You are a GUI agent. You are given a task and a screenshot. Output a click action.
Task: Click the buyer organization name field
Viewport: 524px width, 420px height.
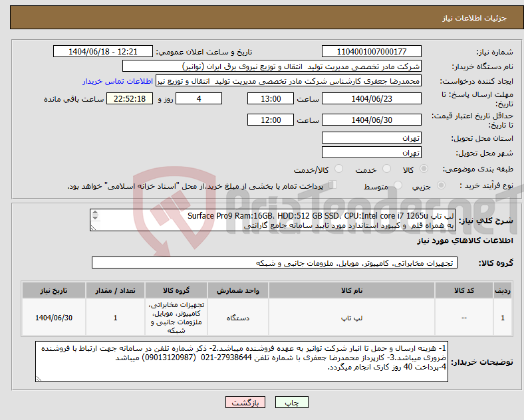point(272,66)
